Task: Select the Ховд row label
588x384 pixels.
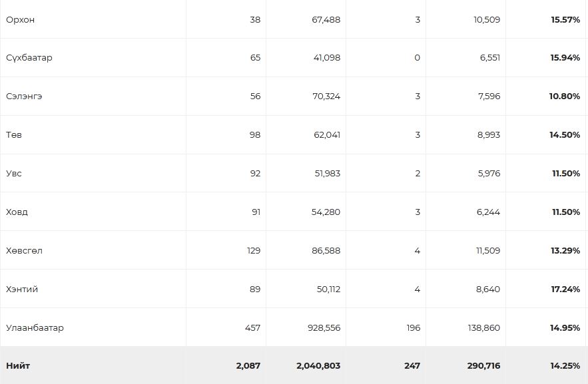Action: 17,212
